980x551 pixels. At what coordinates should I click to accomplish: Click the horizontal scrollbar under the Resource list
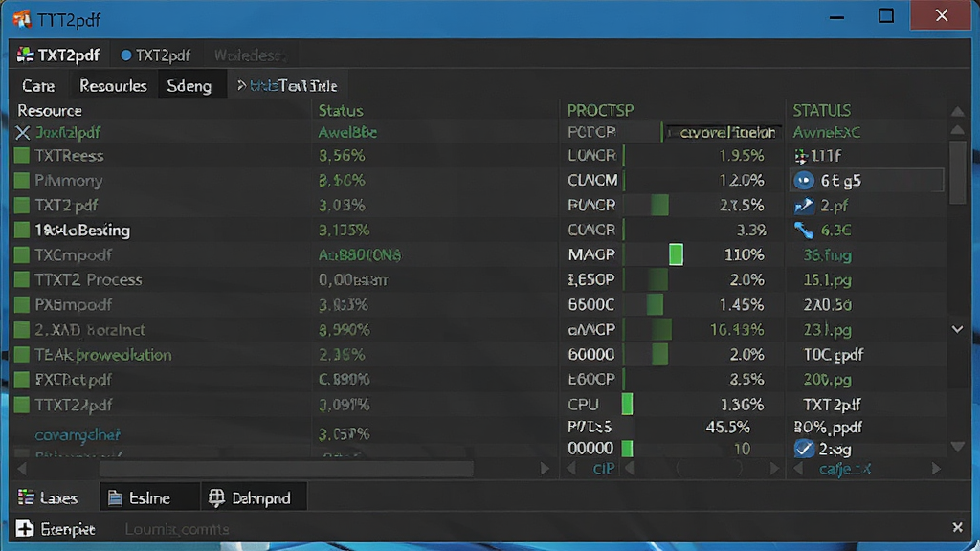tap(286, 469)
